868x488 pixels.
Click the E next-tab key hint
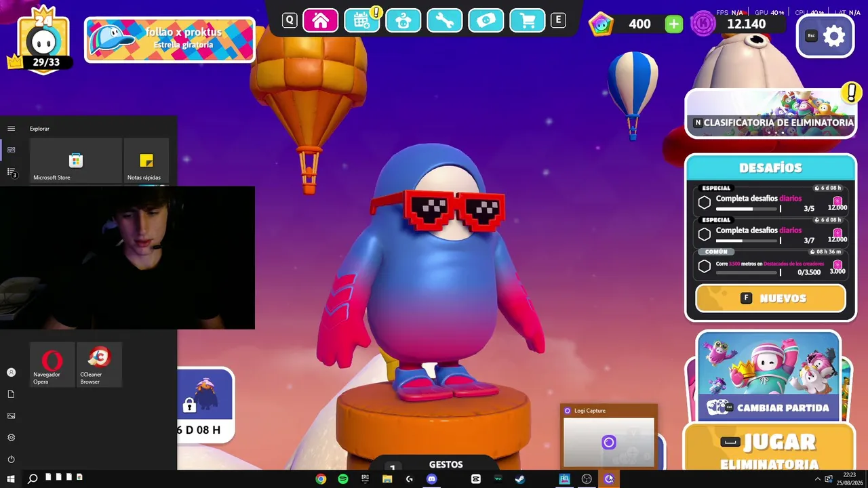558,20
